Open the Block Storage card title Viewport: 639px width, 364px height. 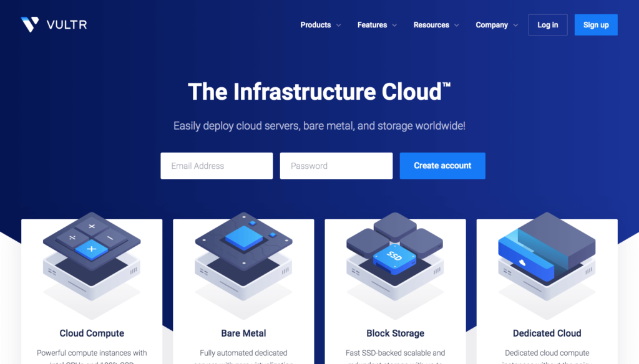[x=395, y=333]
